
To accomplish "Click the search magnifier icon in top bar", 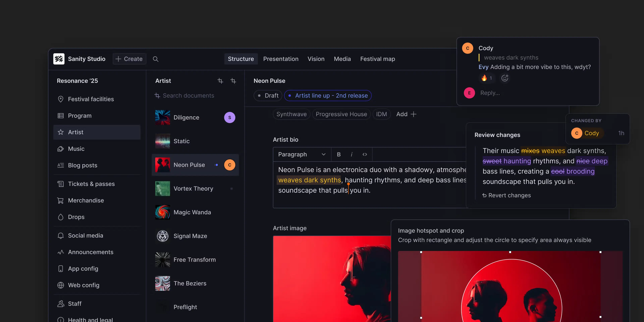I will coord(155,59).
